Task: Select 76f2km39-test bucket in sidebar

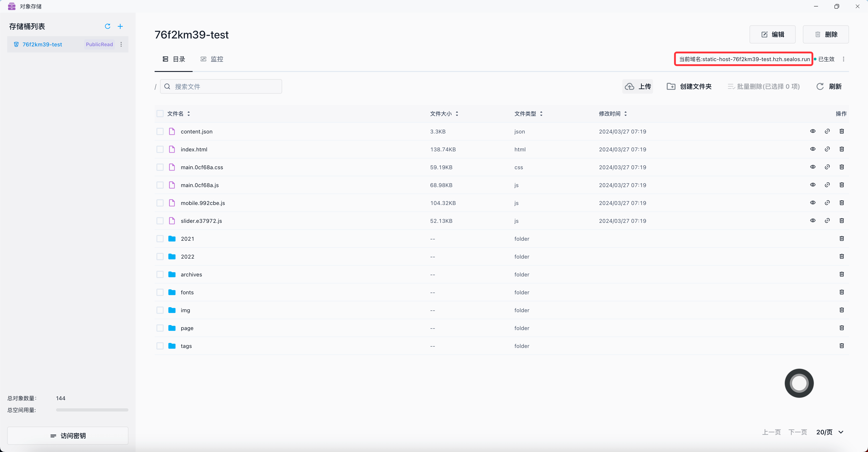Action: click(68, 45)
